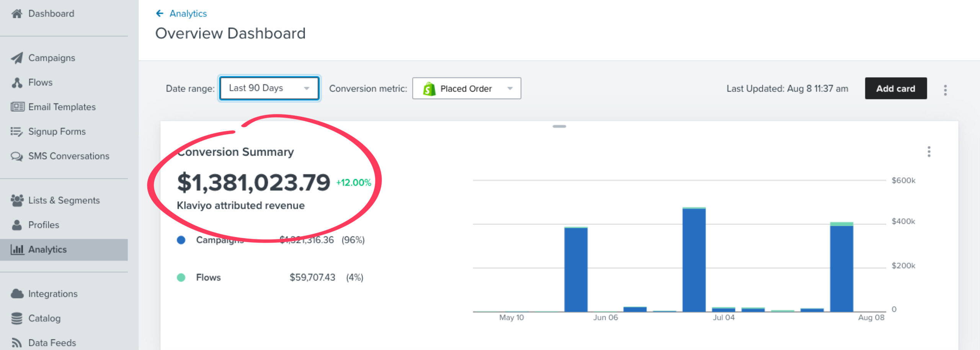This screenshot has width=980, height=350.
Task: Click the Overview Dashboard heading
Action: coord(230,34)
